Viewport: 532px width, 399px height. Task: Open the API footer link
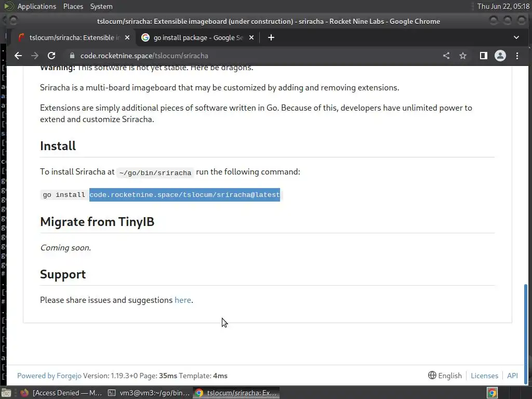click(x=512, y=376)
